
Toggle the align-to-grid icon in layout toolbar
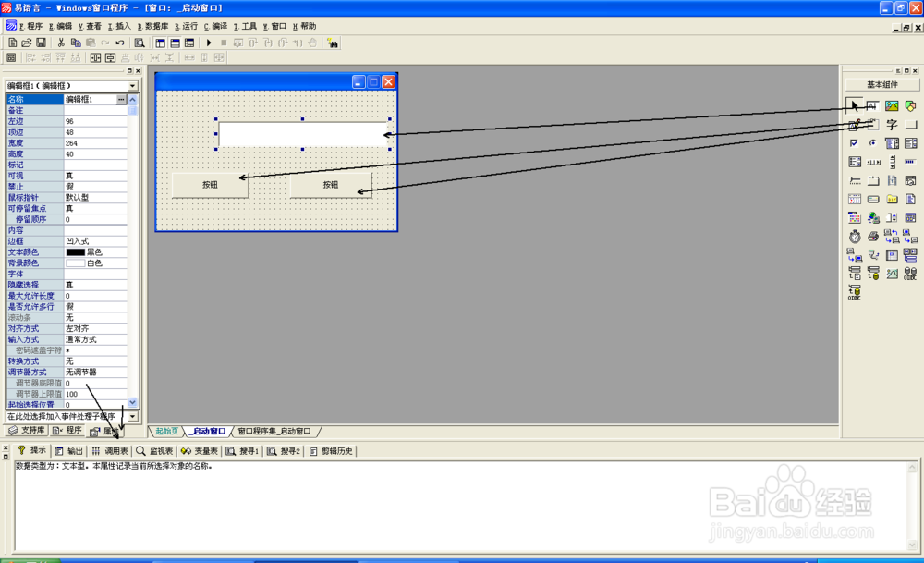[x=10, y=57]
